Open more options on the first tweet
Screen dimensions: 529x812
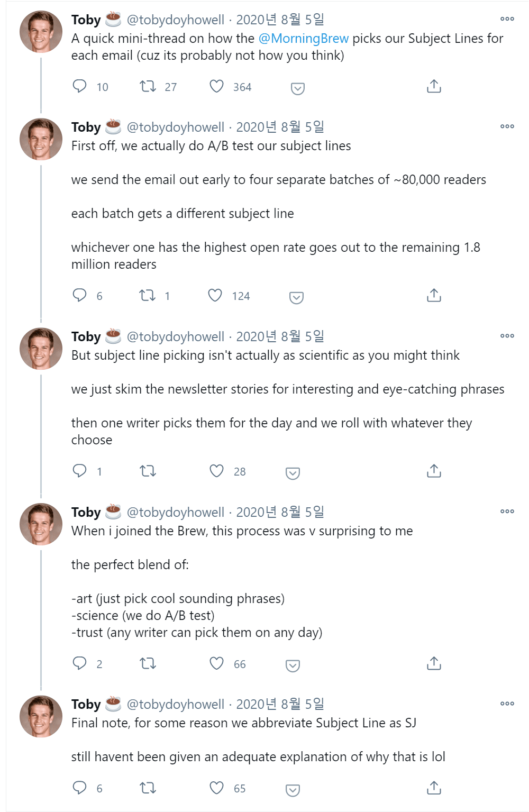pyautogui.click(x=507, y=19)
